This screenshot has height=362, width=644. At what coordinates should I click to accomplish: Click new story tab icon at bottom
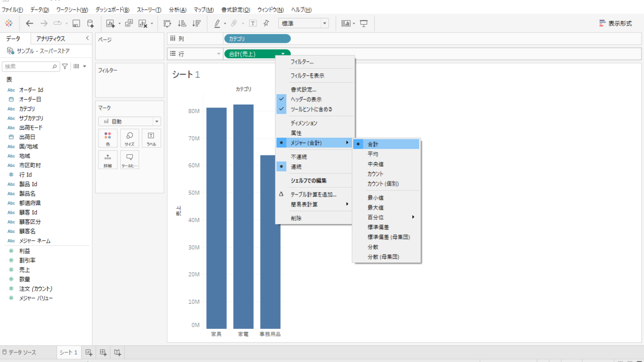click(117, 352)
